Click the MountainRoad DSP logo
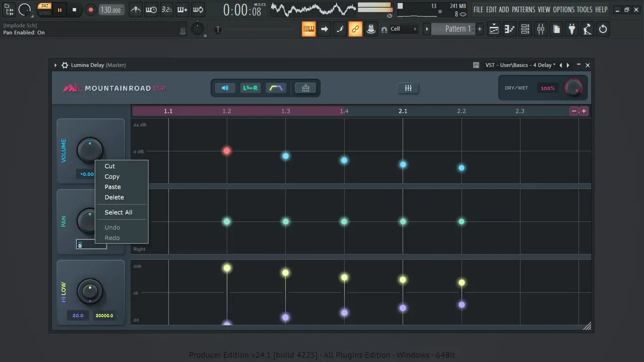Screen dimensions: 644x362 (115, 88)
